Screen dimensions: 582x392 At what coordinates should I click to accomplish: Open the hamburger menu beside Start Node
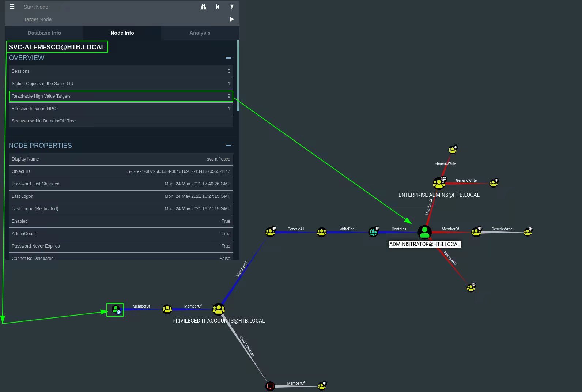click(12, 7)
